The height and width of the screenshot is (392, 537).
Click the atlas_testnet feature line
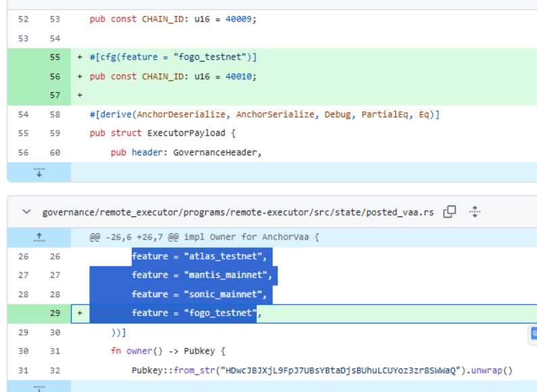199,256
